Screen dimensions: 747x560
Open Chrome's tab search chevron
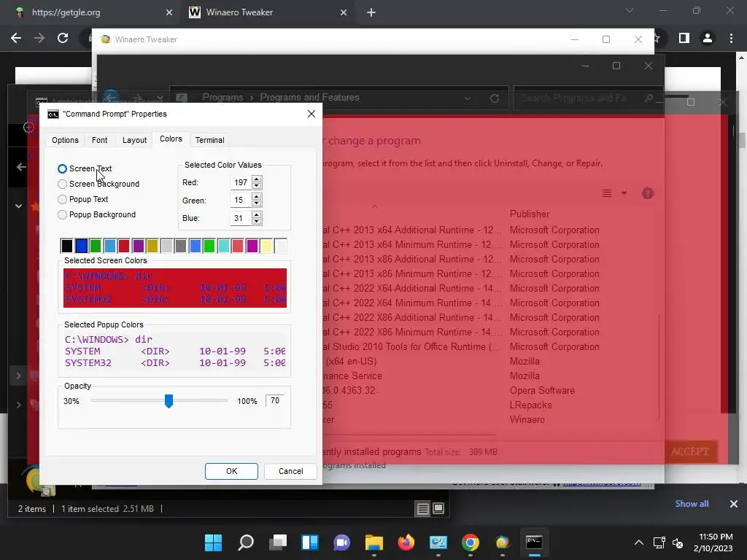pos(630,10)
